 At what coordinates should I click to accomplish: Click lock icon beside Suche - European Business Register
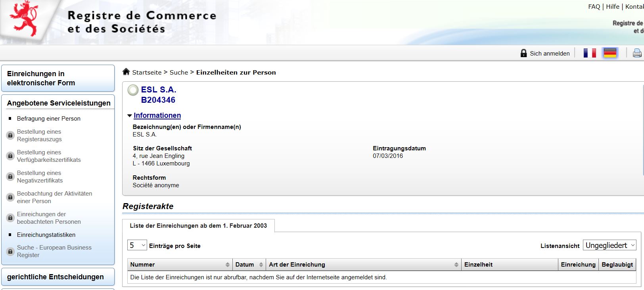click(x=11, y=251)
